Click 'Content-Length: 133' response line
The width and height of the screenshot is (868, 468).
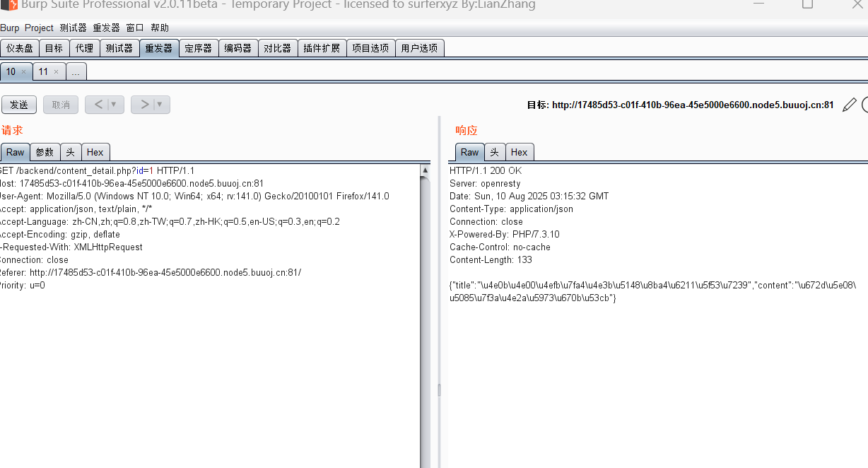coord(491,259)
